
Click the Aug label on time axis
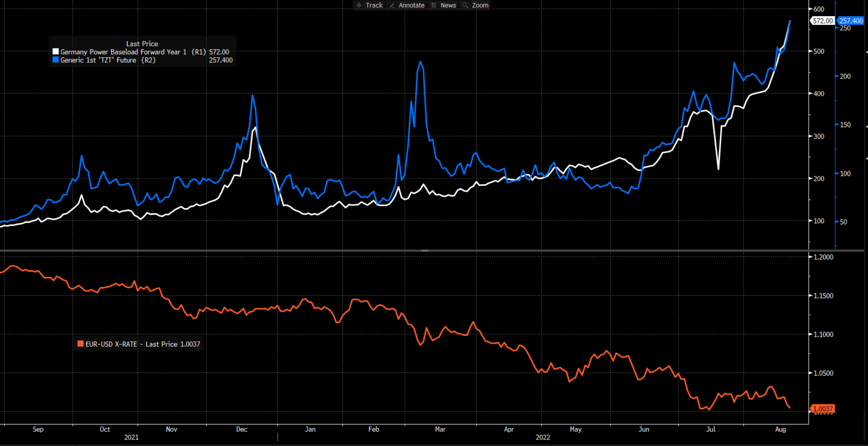click(x=781, y=429)
